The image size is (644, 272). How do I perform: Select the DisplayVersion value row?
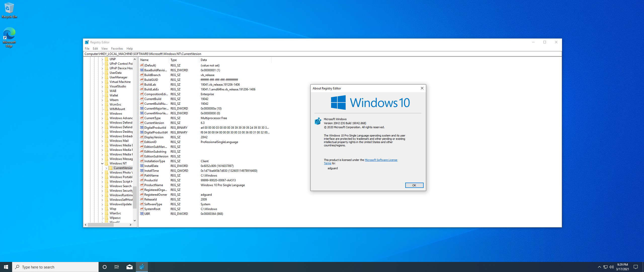[x=205, y=137]
